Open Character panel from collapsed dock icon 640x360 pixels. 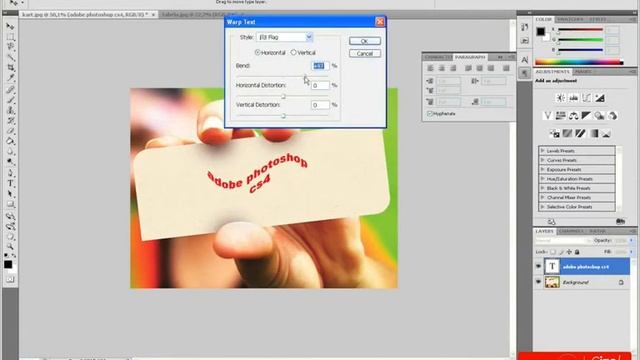coord(524,60)
